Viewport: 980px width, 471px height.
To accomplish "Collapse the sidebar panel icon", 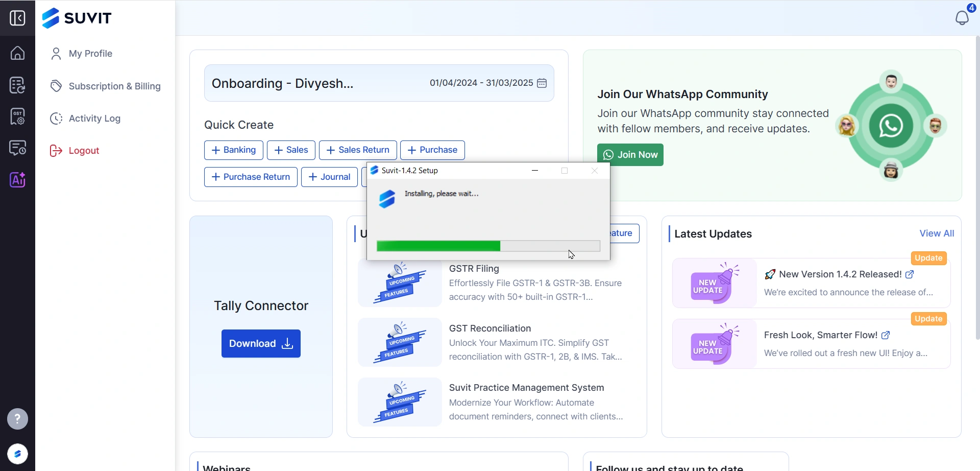I will (17, 18).
